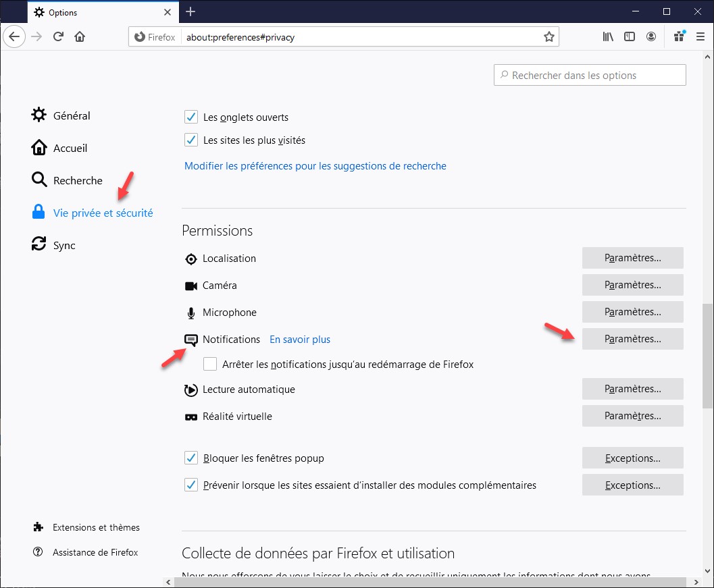714x588 pixels.
Task: Toggle the sidebar view icon
Action: pyautogui.click(x=630, y=36)
